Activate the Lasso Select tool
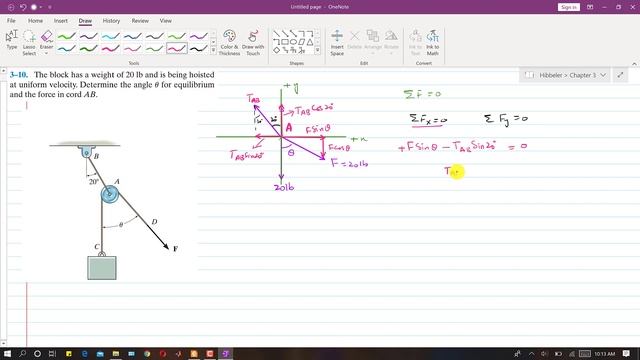The height and width of the screenshot is (360, 640). [x=29, y=42]
